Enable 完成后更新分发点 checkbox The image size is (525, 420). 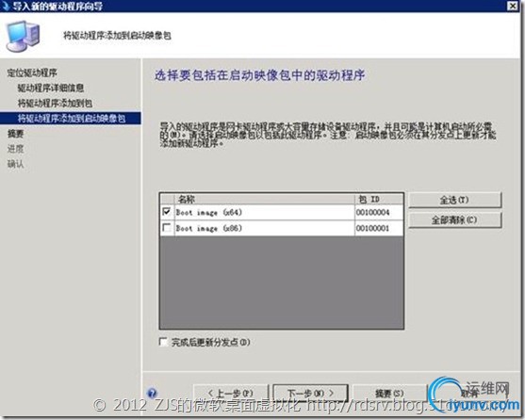click(x=163, y=342)
